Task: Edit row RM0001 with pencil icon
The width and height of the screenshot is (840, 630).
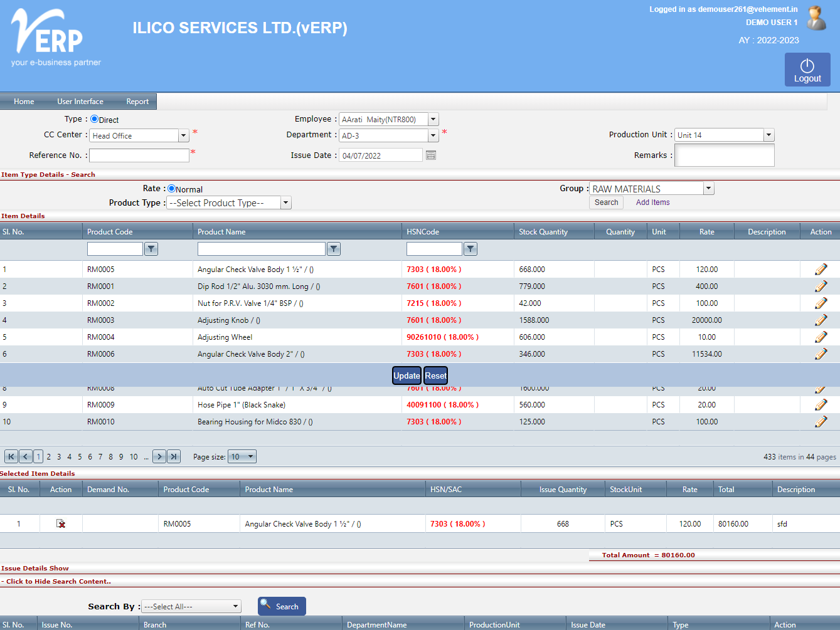Action: coord(821,286)
